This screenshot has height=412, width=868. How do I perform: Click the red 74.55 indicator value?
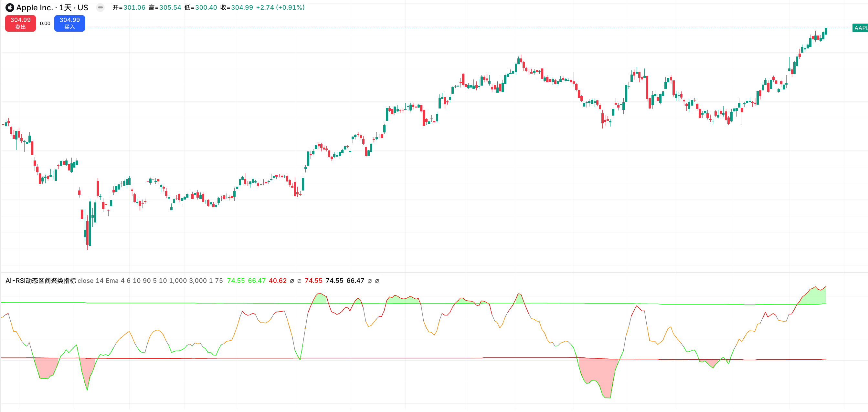tap(313, 281)
